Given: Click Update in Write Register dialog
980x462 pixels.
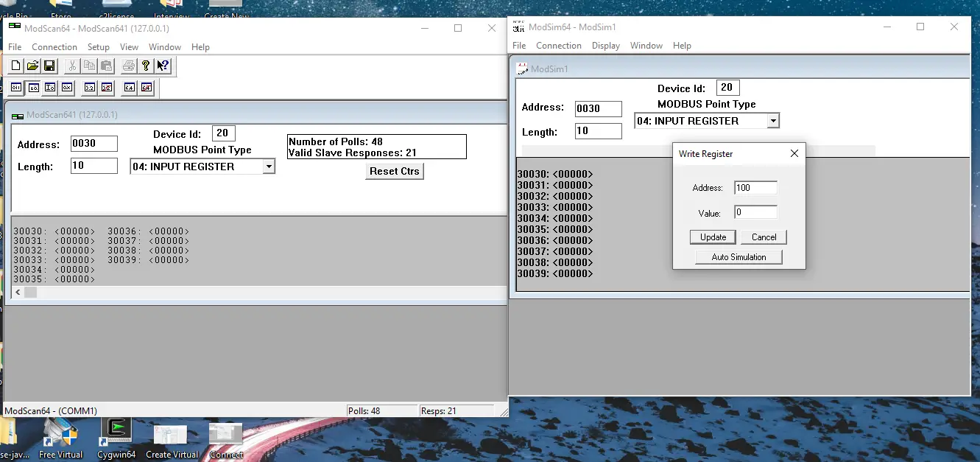Looking at the screenshot, I should tap(713, 237).
